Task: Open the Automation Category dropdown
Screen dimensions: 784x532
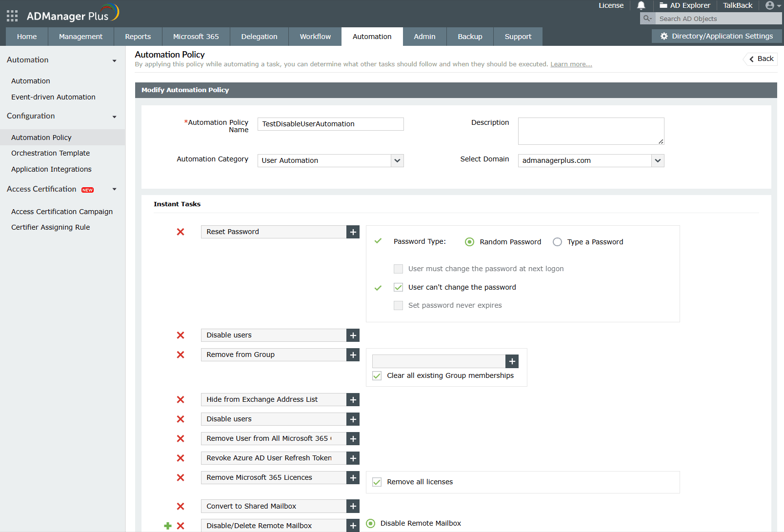Action: (x=398, y=160)
